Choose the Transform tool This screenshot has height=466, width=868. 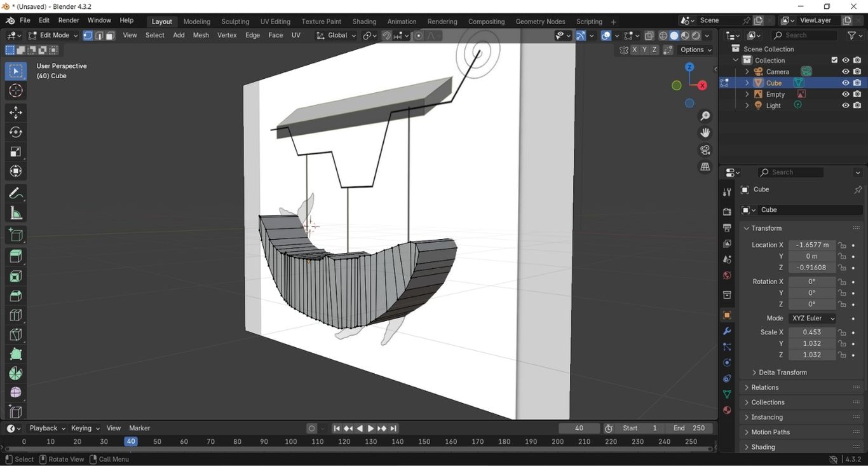click(x=16, y=172)
